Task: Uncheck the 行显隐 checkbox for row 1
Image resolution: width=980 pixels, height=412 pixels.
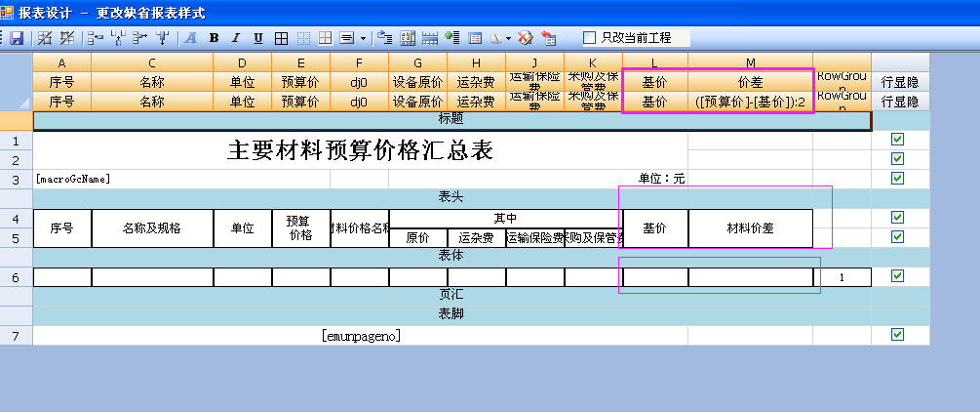Action: 898,140
